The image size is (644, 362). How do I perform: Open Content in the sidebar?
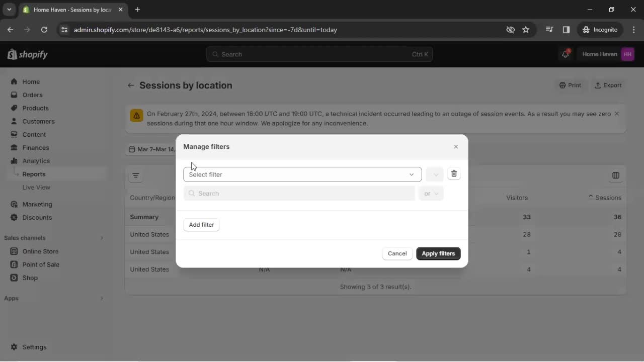[34, 134]
